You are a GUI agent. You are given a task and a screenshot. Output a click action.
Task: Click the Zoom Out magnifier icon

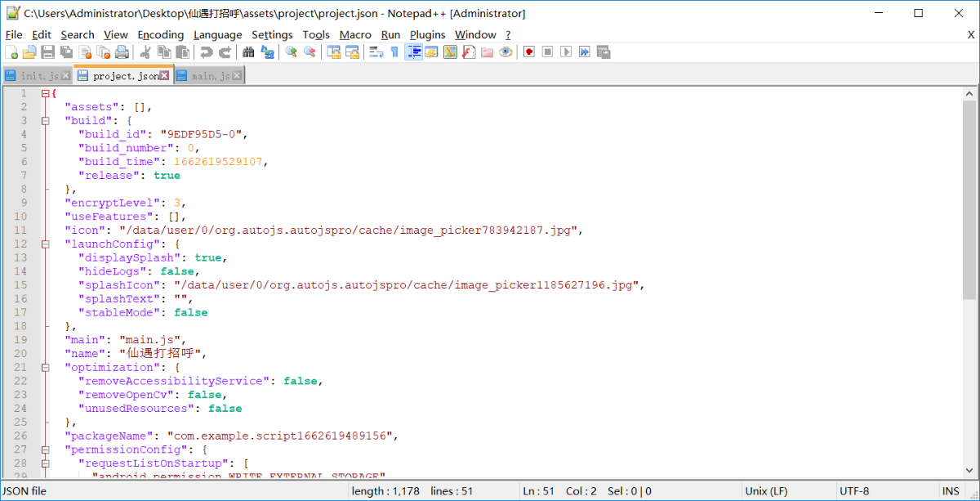click(x=310, y=52)
